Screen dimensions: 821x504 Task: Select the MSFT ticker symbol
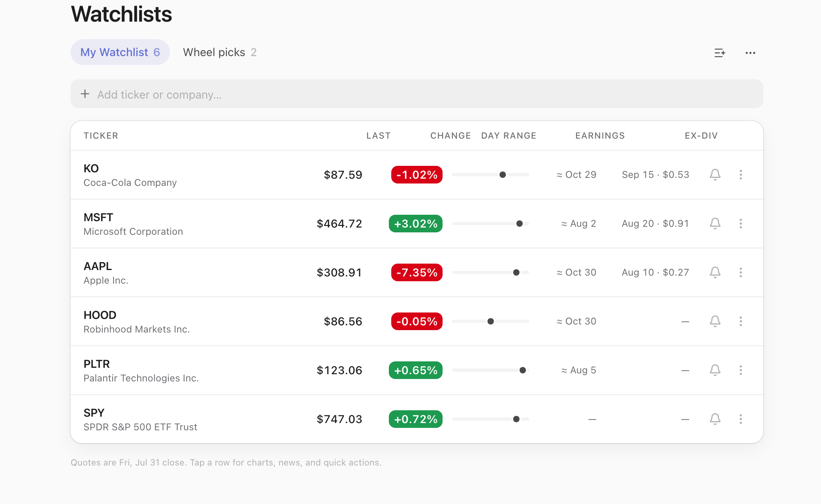[x=98, y=217]
